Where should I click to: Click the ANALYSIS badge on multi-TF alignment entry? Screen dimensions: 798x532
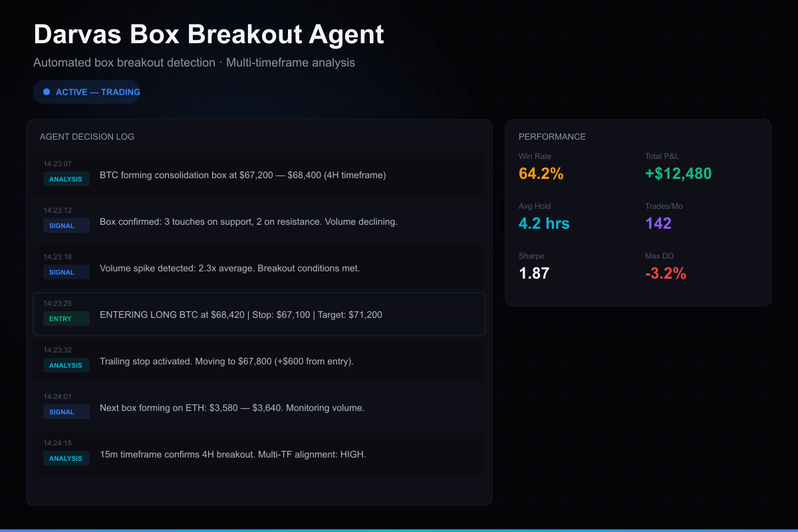(x=66, y=458)
